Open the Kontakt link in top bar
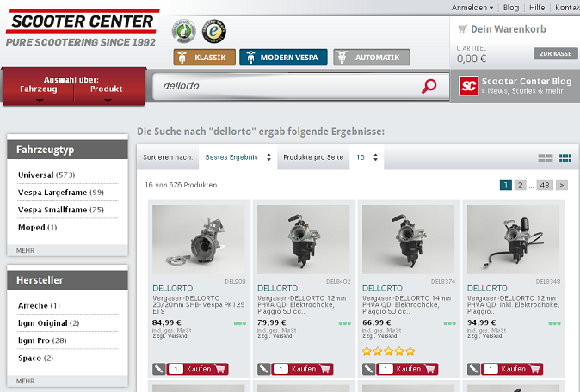580x392 pixels. (x=567, y=8)
